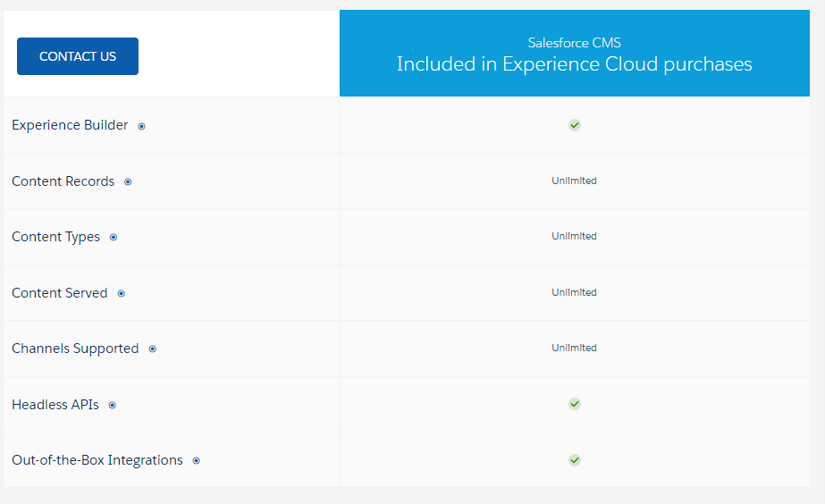Image resolution: width=825 pixels, height=504 pixels.
Task: Select the Headless APIs row label
Action: [55, 405]
